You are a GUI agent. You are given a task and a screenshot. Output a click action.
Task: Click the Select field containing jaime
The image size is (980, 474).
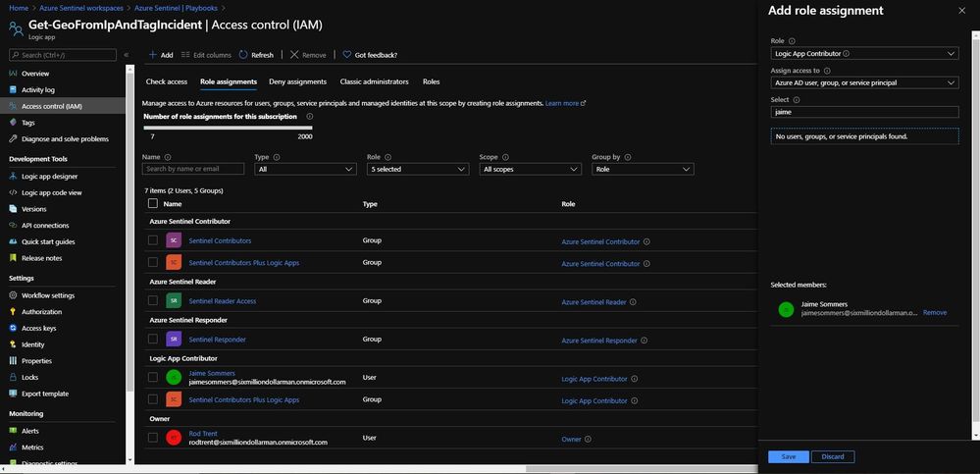click(x=864, y=112)
